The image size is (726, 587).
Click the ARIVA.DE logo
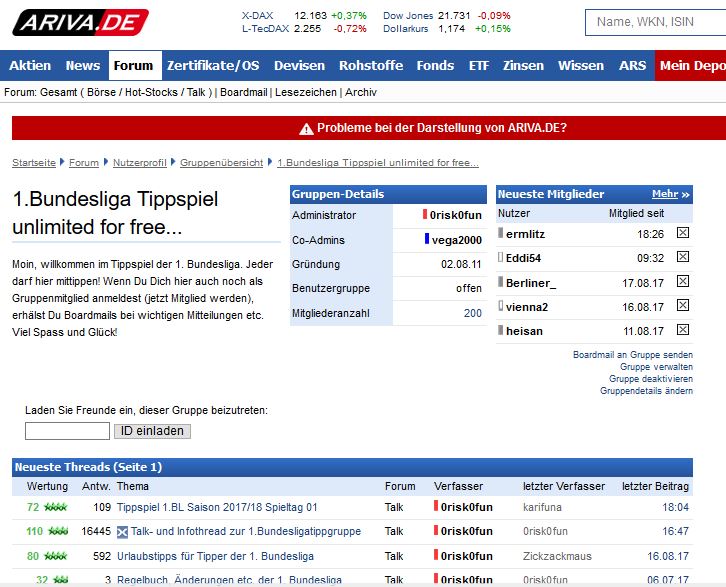[80, 22]
